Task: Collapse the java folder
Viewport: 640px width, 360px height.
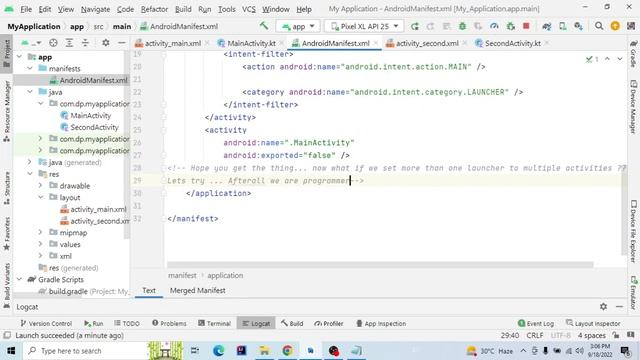Action: [30, 92]
